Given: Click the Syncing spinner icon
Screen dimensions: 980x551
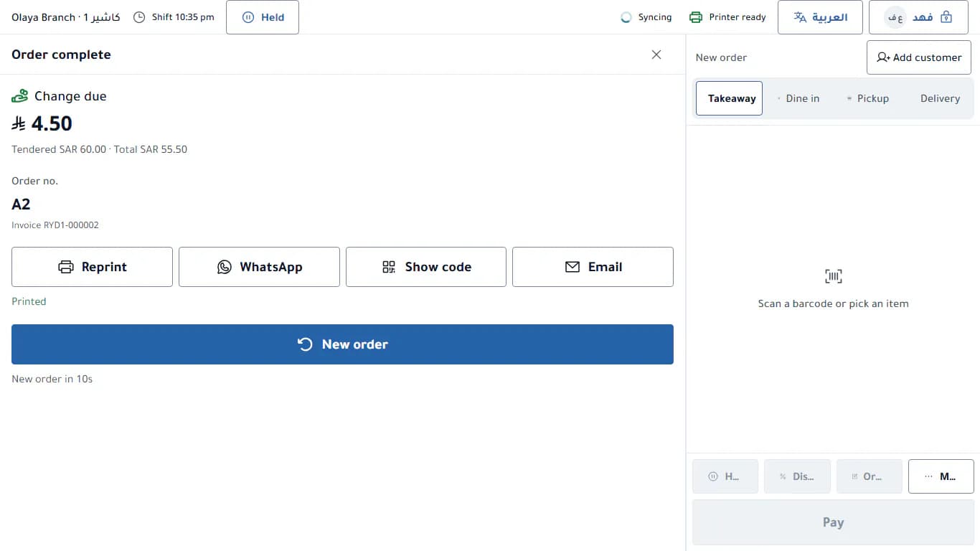Looking at the screenshot, I should [x=626, y=17].
